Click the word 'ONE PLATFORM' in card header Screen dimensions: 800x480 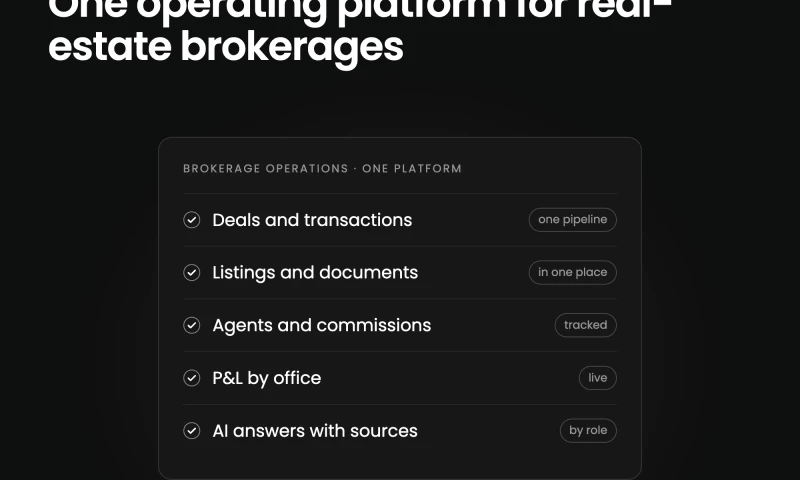[412, 169]
